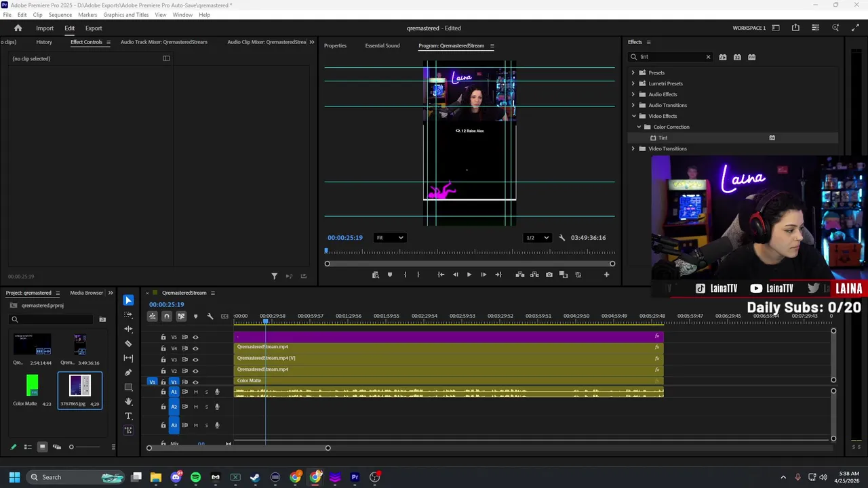
Task: Solo audio track A2
Action: point(206,407)
